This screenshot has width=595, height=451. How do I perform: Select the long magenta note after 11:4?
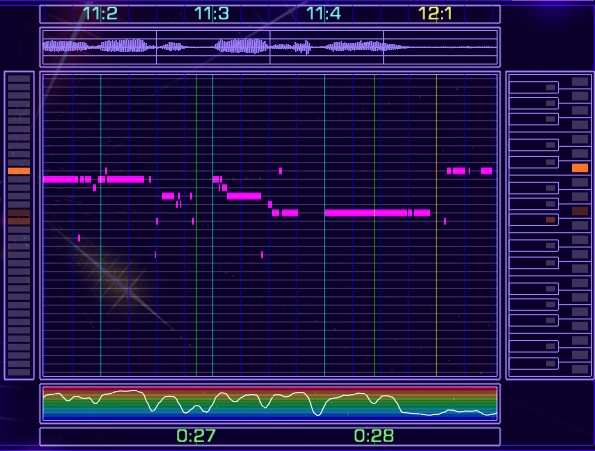tap(366, 213)
